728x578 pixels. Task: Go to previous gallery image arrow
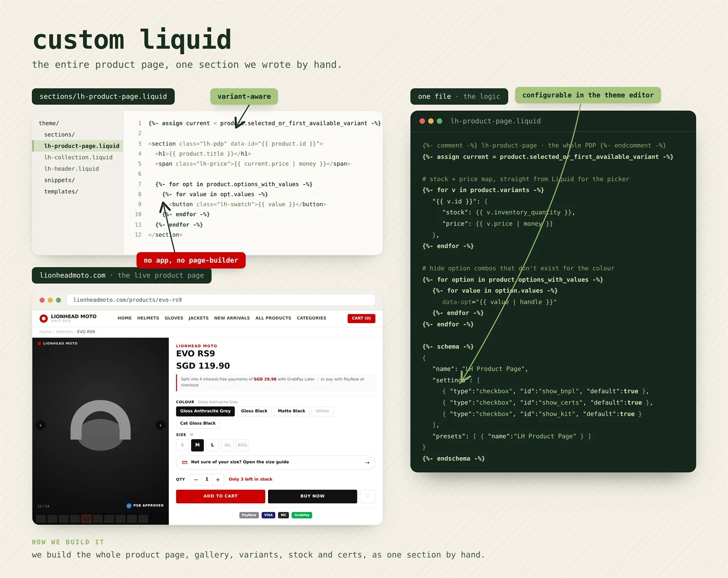40,425
